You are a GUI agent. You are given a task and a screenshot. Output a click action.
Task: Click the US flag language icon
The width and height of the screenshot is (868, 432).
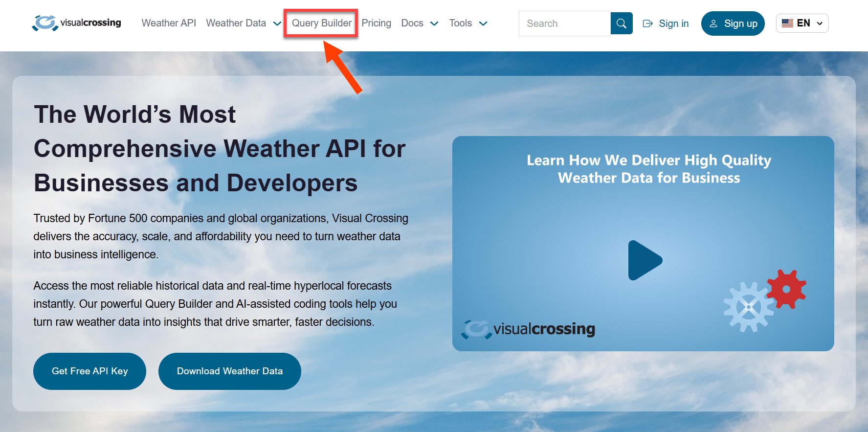point(787,23)
